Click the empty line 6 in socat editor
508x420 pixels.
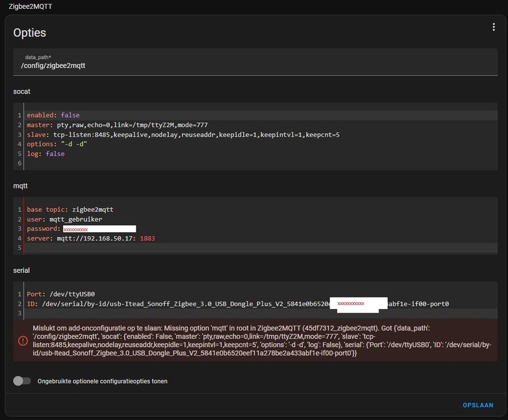pyautogui.click(x=262, y=163)
